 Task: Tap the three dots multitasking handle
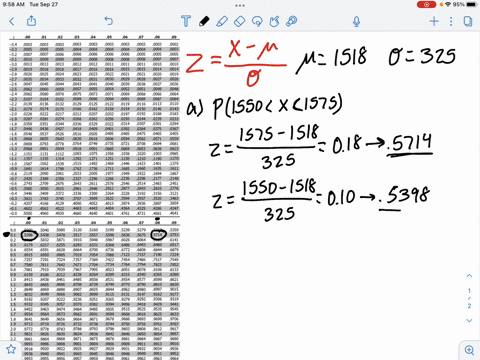240,5
